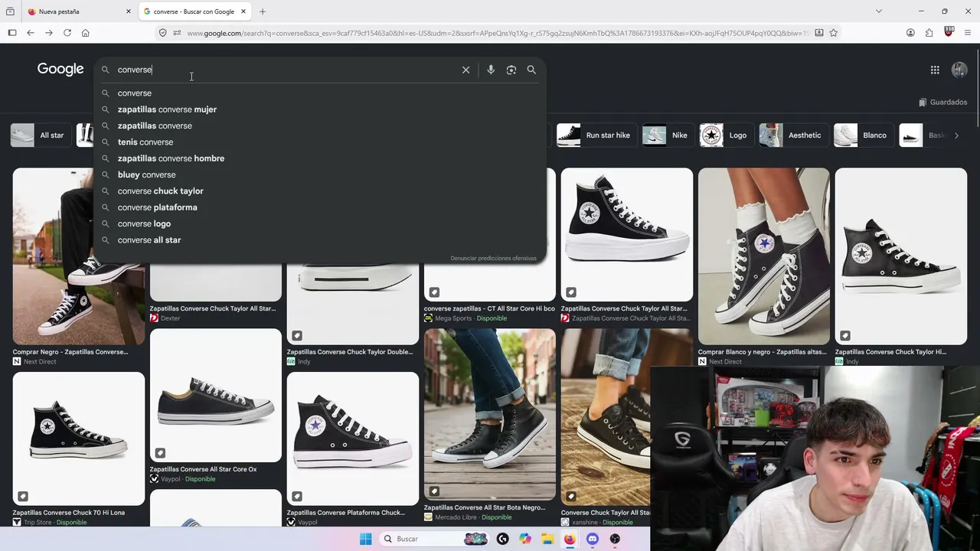Filter images by Logo chip

pyautogui.click(x=727, y=135)
